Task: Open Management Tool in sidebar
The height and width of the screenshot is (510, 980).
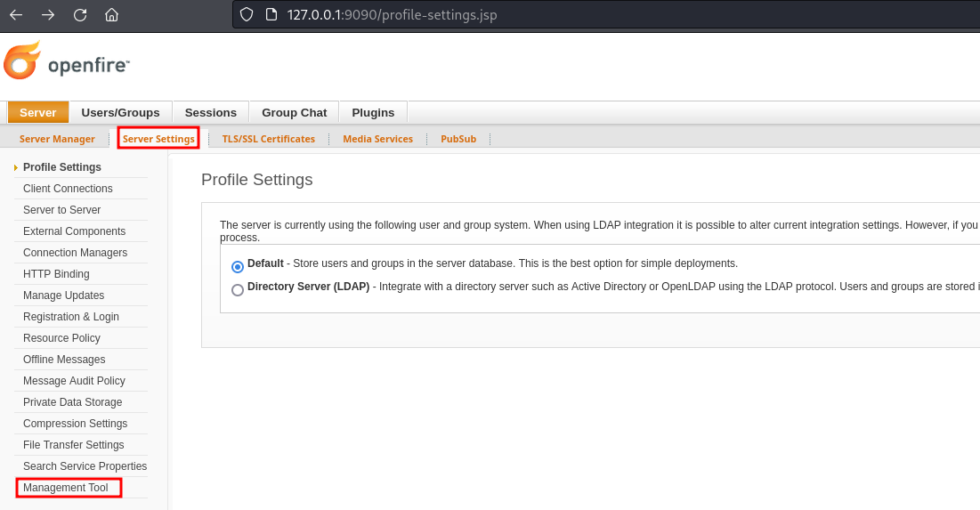Action: tap(66, 488)
